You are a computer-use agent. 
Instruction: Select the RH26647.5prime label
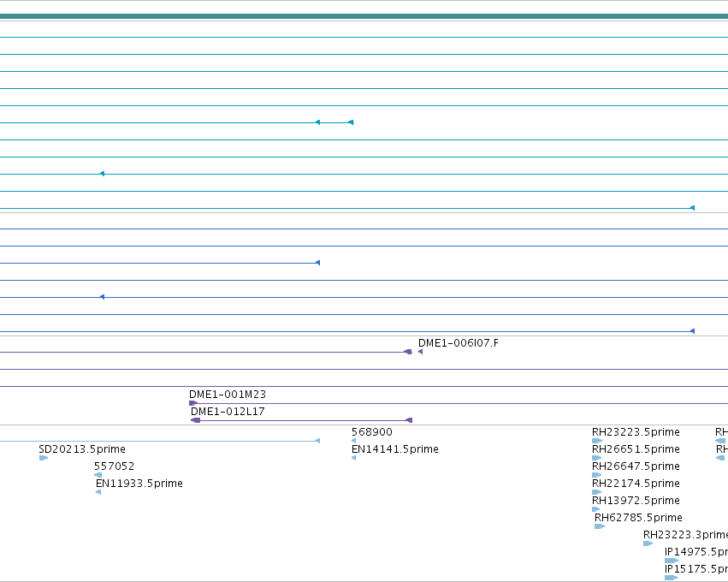(636, 466)
